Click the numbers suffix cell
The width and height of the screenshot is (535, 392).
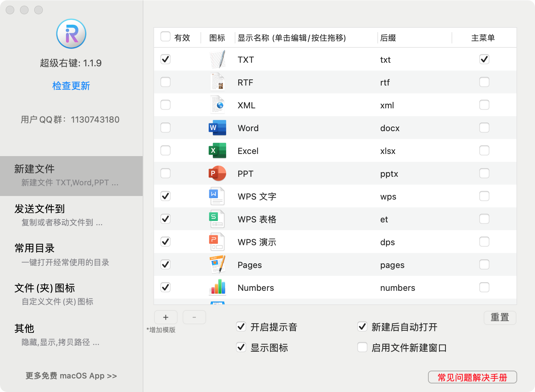tap(398, 288)
